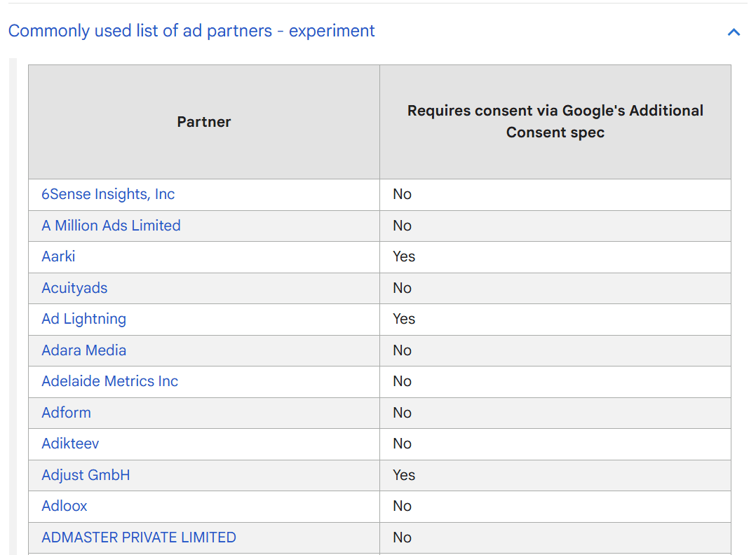Visit the Adjust GmbH link
756x555 pixels.
pyautogui.click(x=86, y=475)
